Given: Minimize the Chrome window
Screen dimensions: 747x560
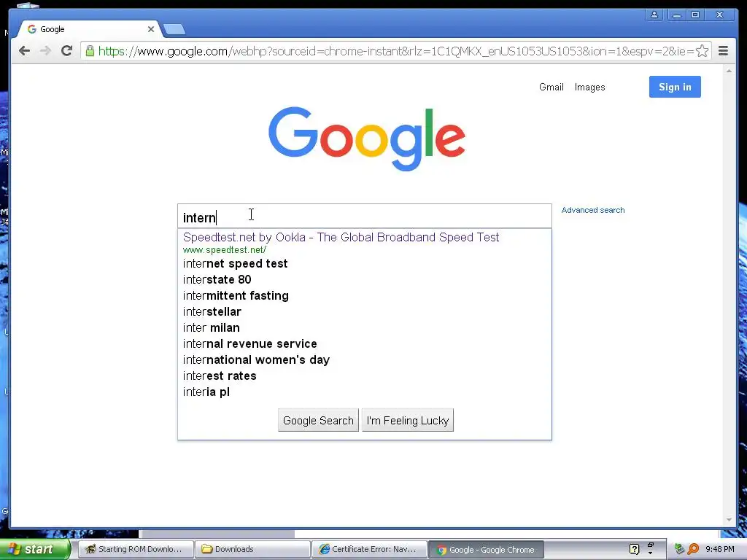Looking at the screenshot, I should click(676, 15).
